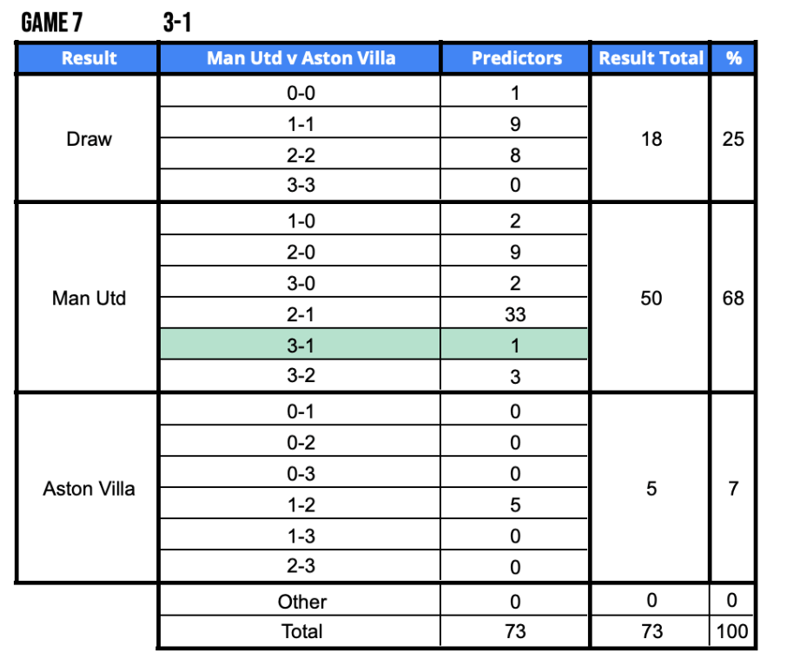Select the 68 percent cell
787x672 pixels.
pos(733,298)
